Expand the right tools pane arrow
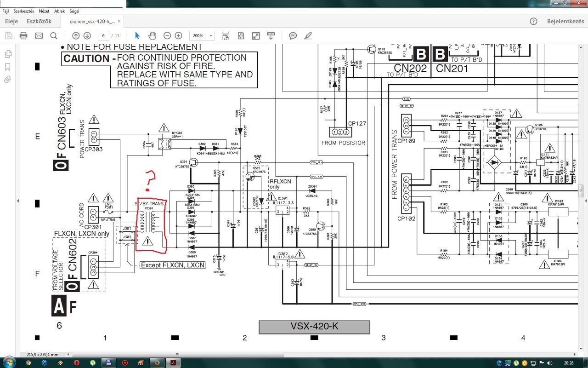Screen dimensions: 588x368 585,201
